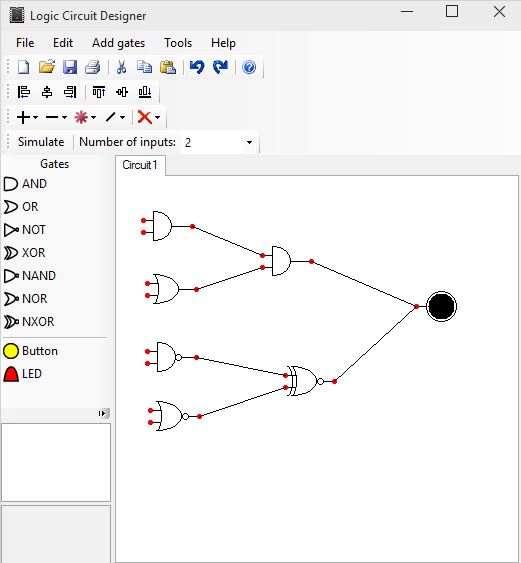Select the NOT gate from Gates list
Image resolution: width=521 pixels, height=563 pixels.
[24, 230]
